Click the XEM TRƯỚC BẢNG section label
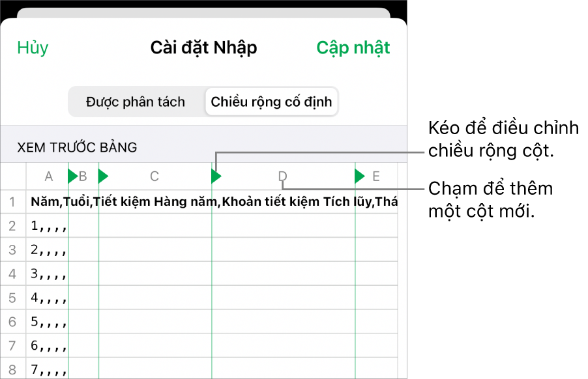This screenshot has width=588, height=379. pos(77,147)
